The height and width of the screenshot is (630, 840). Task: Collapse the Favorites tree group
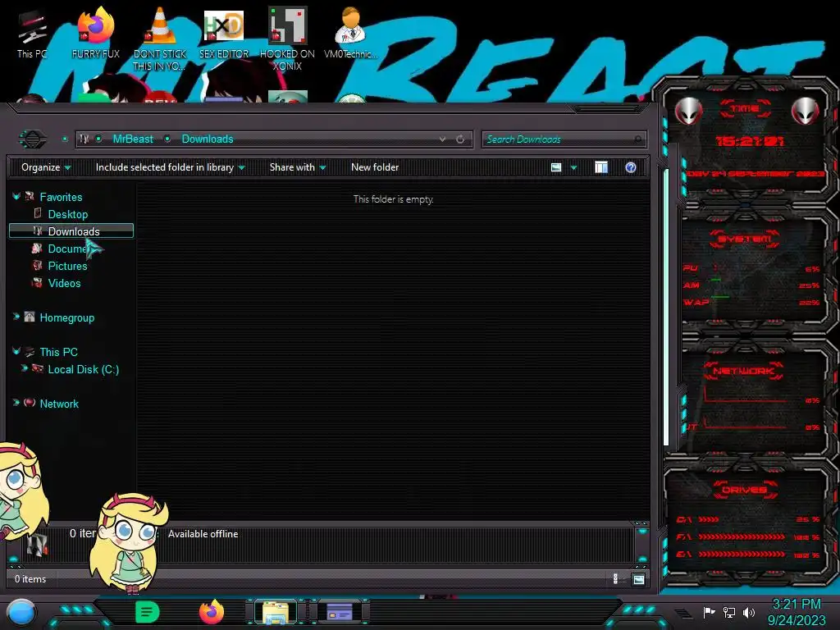pyautogui.click(x=16, y=197)
